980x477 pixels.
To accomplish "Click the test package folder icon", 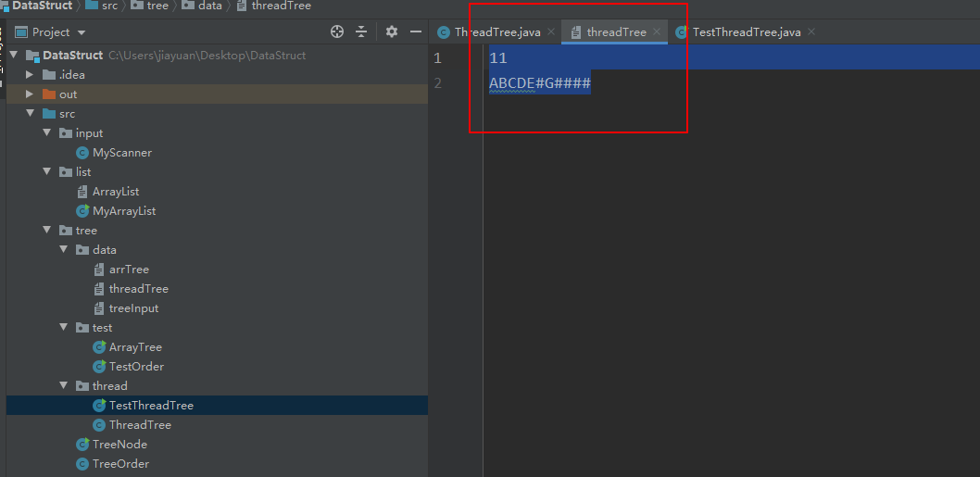I will (x=82, y=328).
